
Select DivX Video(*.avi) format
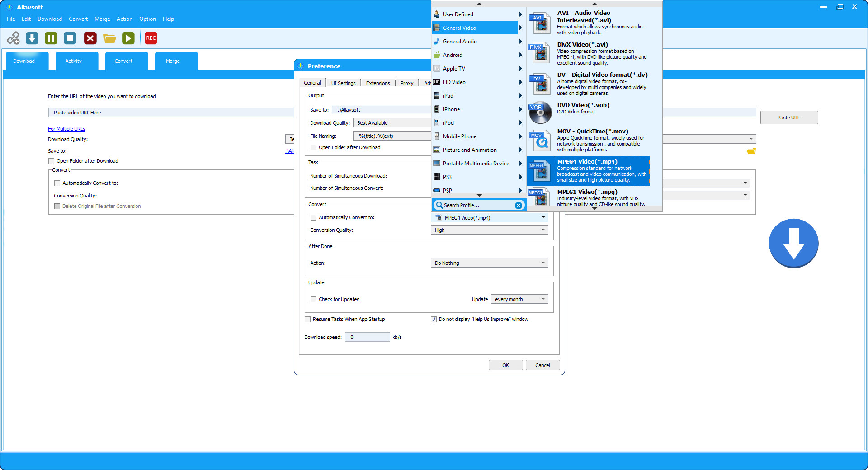589,53
